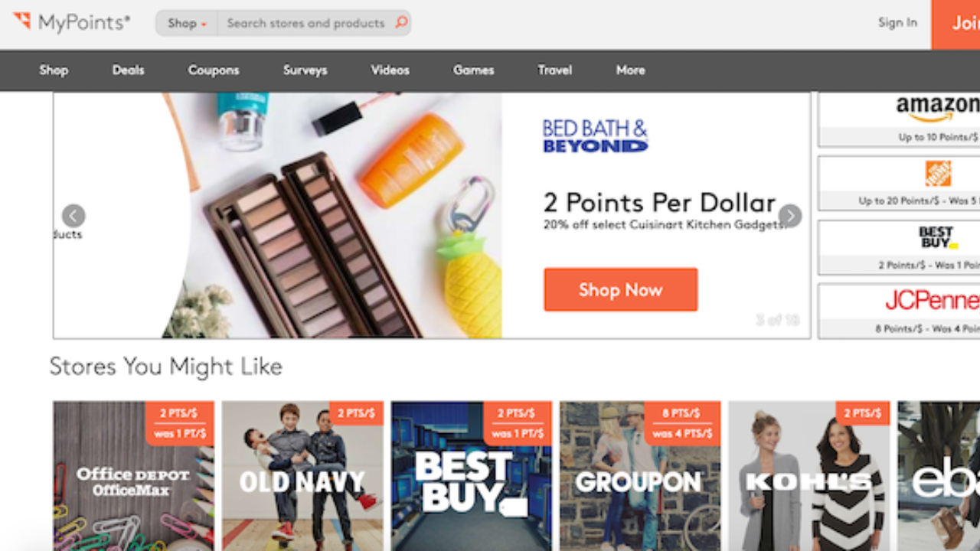
Task: Click the Bed Bath & Beyond logo
Action: pyautogui.click(x=595, y=136)
